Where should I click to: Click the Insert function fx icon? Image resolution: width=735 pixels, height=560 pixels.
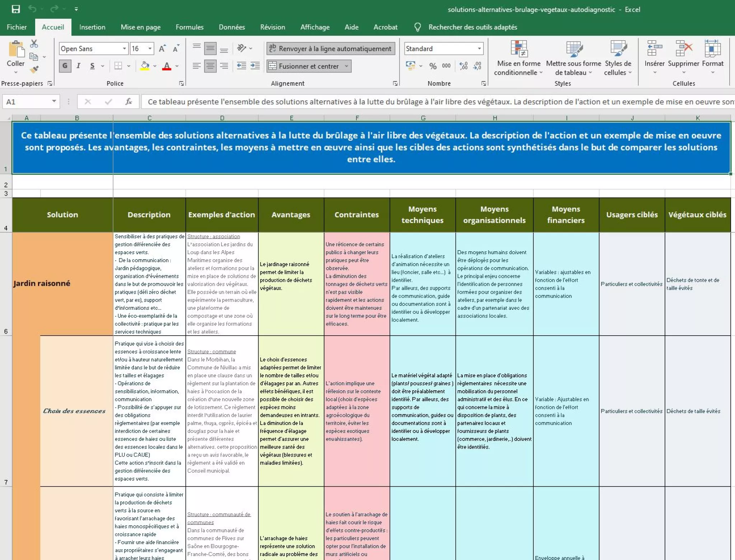point(128,102)
